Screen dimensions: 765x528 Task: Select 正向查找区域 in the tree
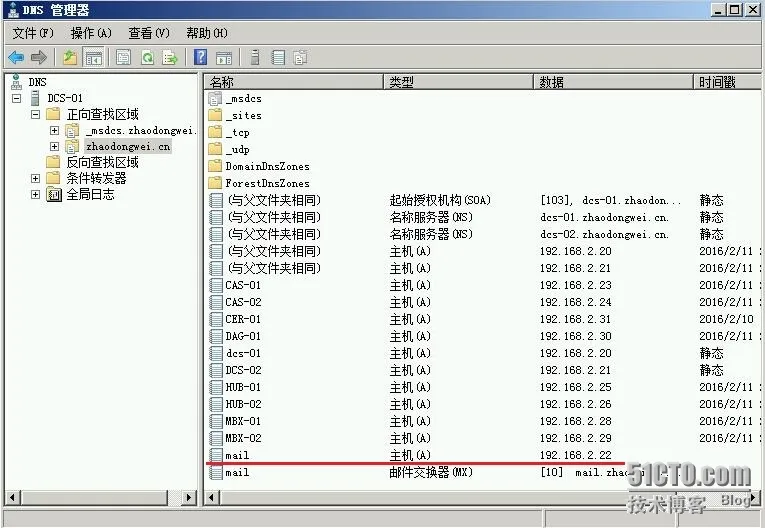tap(102, 114)
